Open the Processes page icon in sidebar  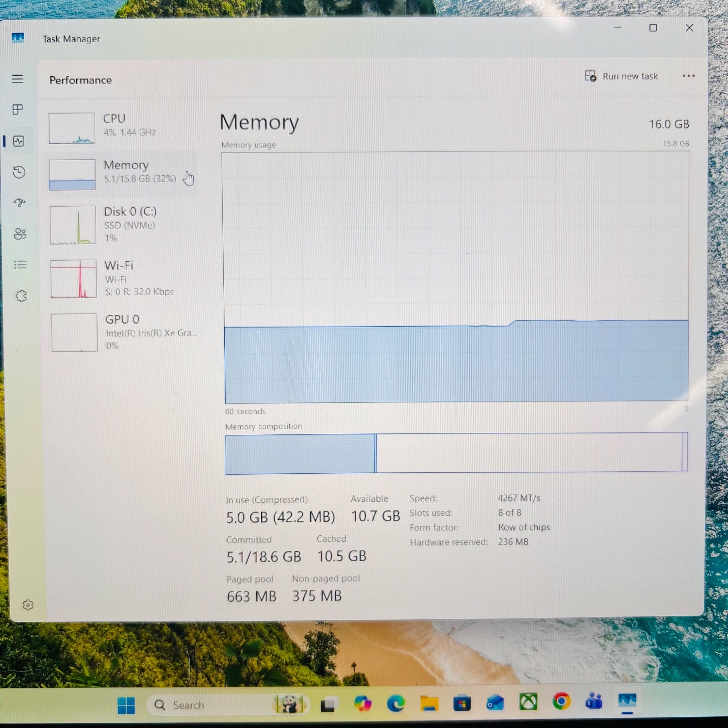pyautogui.click(x=18, y=110)
